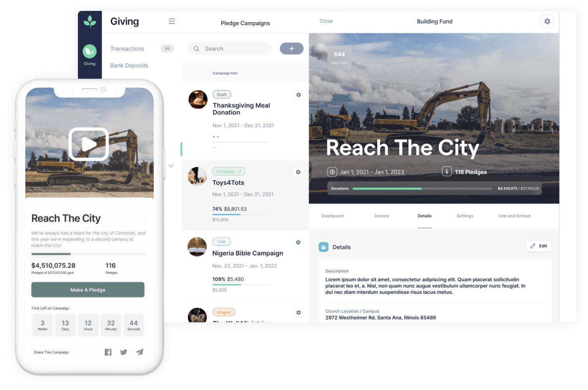
Task: Add a new pledge campaign with plus button
Action: coord(292,49)
